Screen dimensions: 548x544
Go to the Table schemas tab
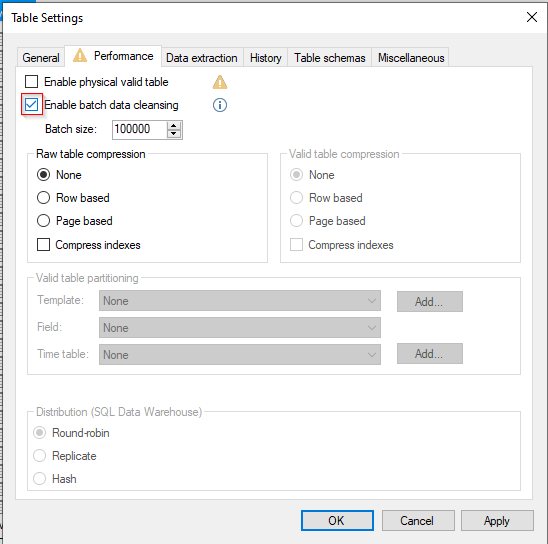point(330,58)
